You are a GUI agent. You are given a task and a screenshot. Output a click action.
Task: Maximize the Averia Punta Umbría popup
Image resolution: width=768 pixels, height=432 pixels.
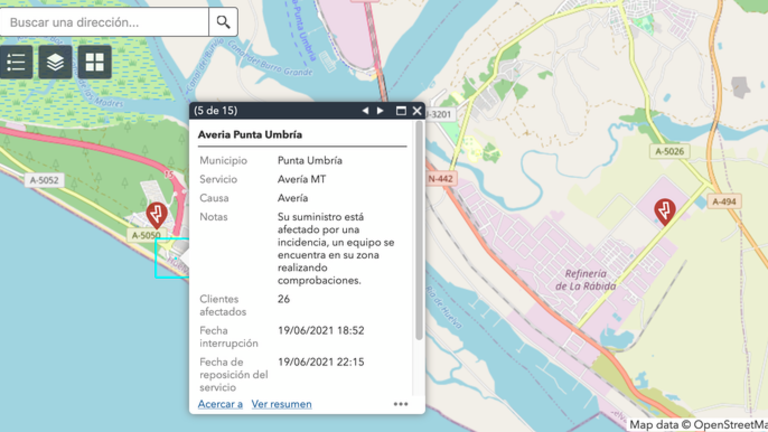click(401, 110)
